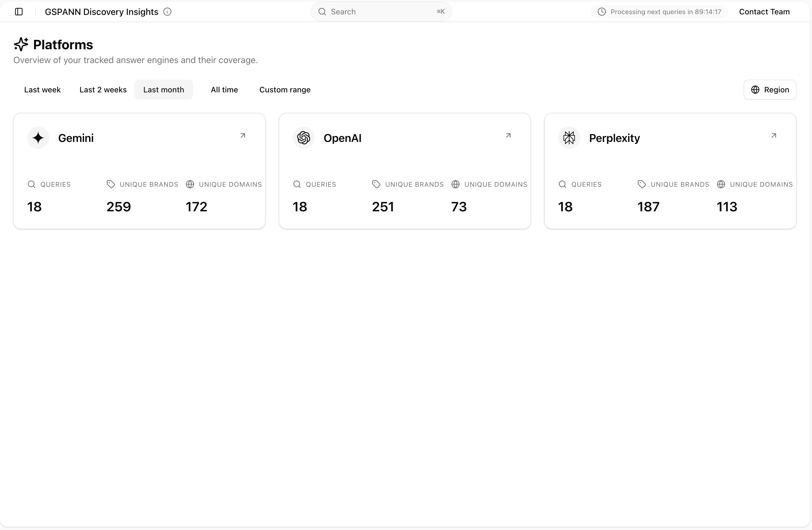Choose Custom range filter
This screenshot has height=530, width=812.
(285, 90)
